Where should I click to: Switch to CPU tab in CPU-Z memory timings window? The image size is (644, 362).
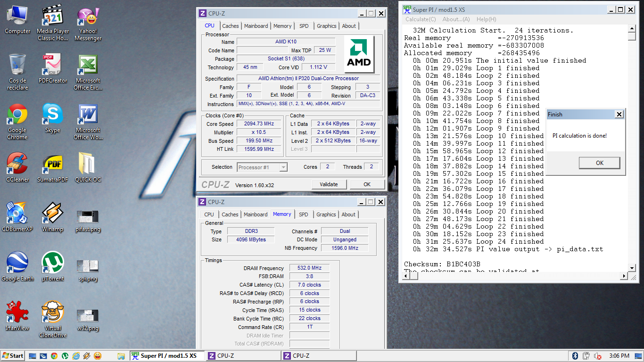[209, 214]
